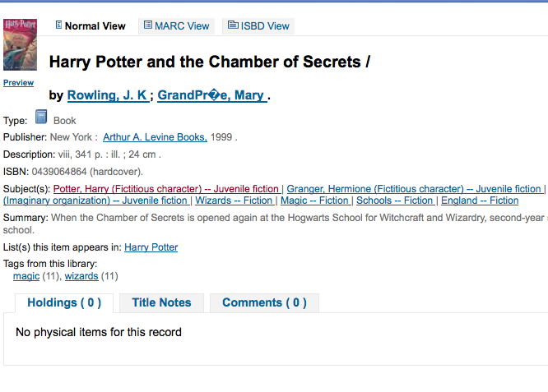
Task: Open author link Rowling, J. K
Action: [108, 95]
